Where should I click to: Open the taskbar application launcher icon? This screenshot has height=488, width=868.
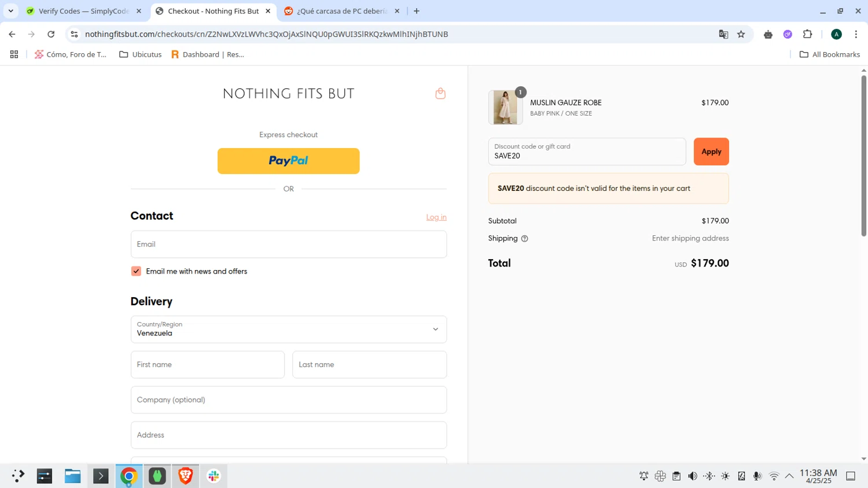(x=18, y=476)
